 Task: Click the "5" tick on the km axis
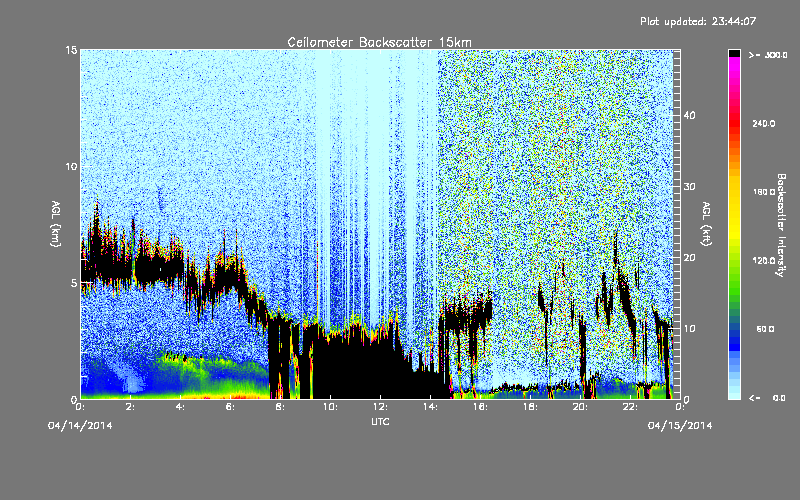[x=74, y=283]
